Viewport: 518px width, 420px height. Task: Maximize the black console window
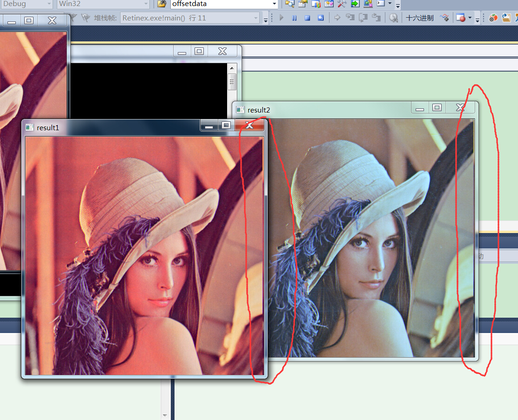(199, 51)
